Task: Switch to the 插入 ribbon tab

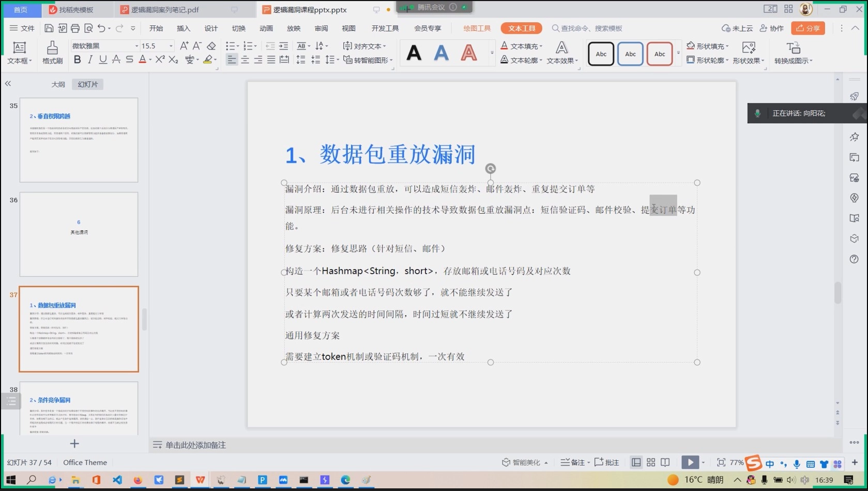Action: tap(183, 28)
